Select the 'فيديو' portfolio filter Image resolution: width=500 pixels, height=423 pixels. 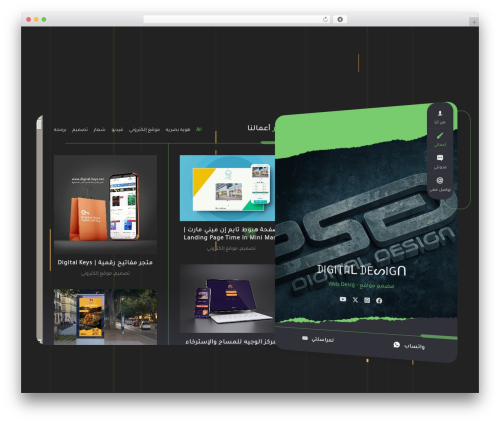(117, 129)
